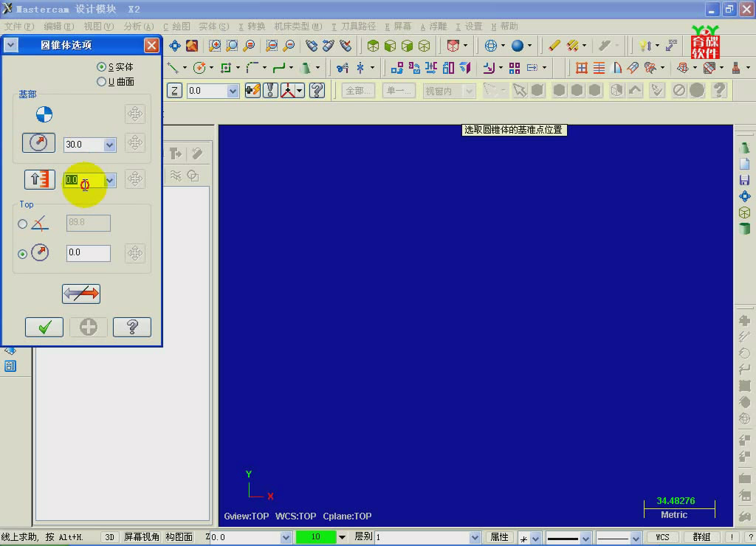Screen dimensions: 756x546
Task: Click the shaded blue sphere icon
Action: [518, 46]
